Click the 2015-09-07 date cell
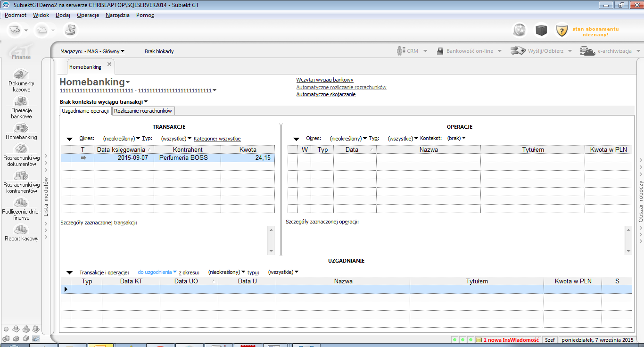The height and width of the screenshot is (347, 644). 124,158
